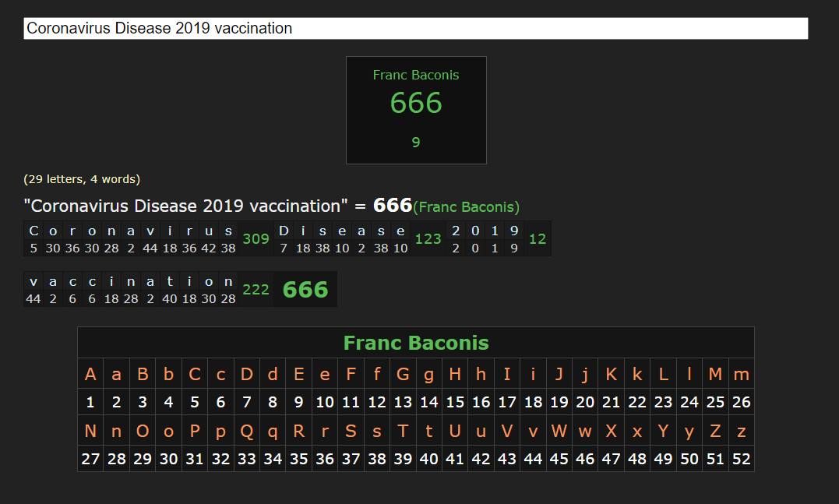Click uppercase G in the cipher chart
Viewport: 839px width, 504px height.
403,374
